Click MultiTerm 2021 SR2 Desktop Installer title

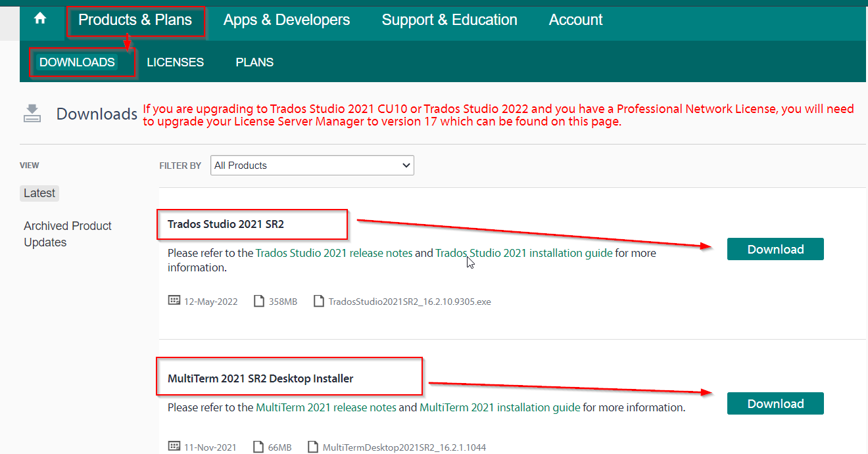[x=260, y=378]
